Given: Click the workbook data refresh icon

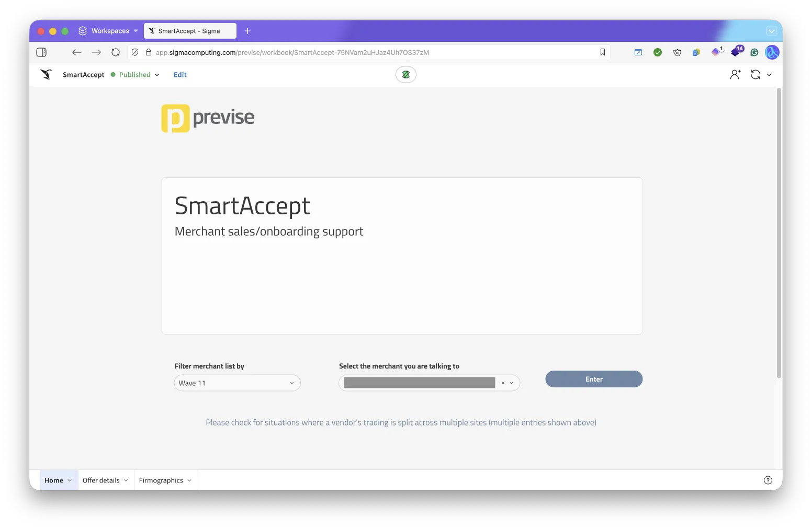Looking at the screenshot, I should (x=755, y=75).
